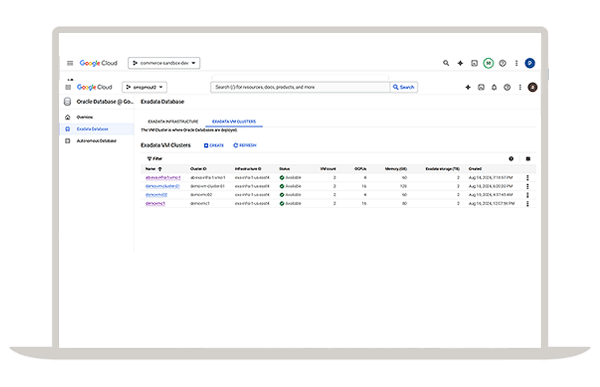Open actions menu for first cluster row
Image resolution: width=600 pixels, height=387 pixels.
[528, 178]
